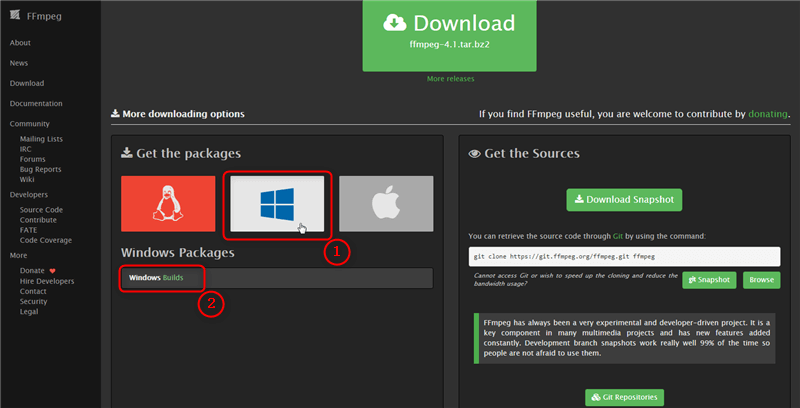Click the Linux penguin package icon

pyautogui.click(x=168, y=204)
